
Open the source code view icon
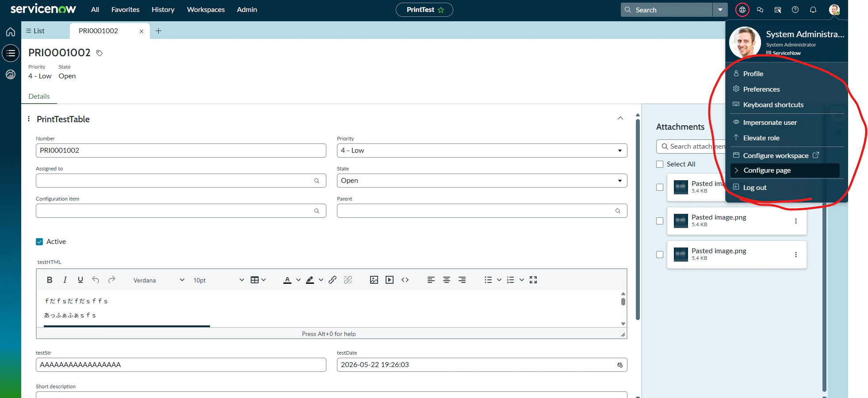(x=405, y=280)
